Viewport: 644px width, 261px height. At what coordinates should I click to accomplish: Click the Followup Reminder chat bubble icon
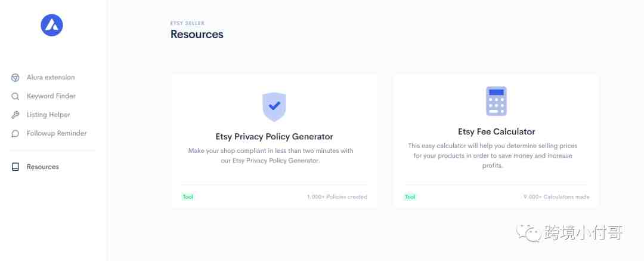16,134
